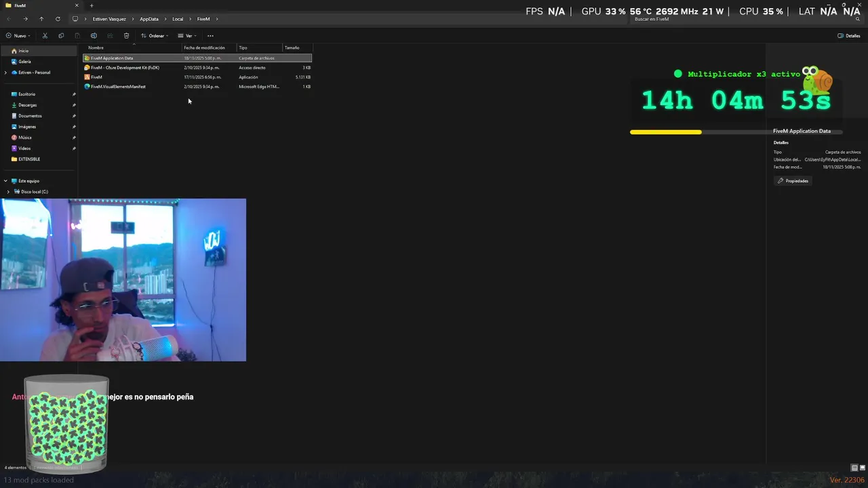The height and width of the screenshot is (488, 868).
Task: Click the Delete trash icon
Action: point(126,36)
